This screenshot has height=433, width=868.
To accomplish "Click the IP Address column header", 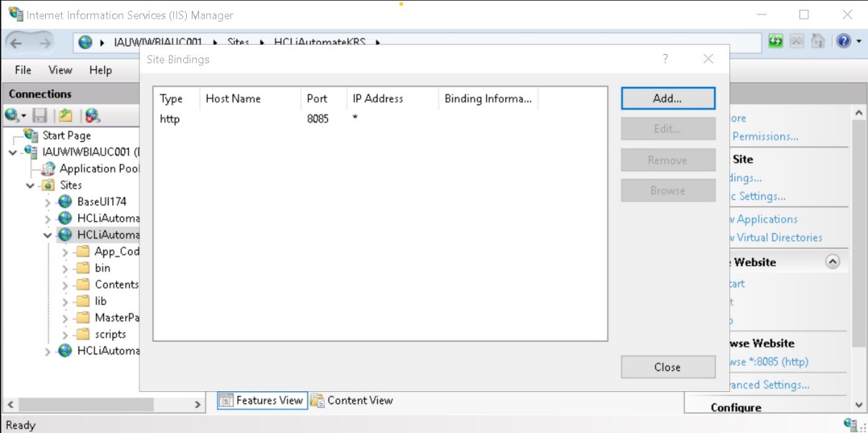I will [392, 99].
